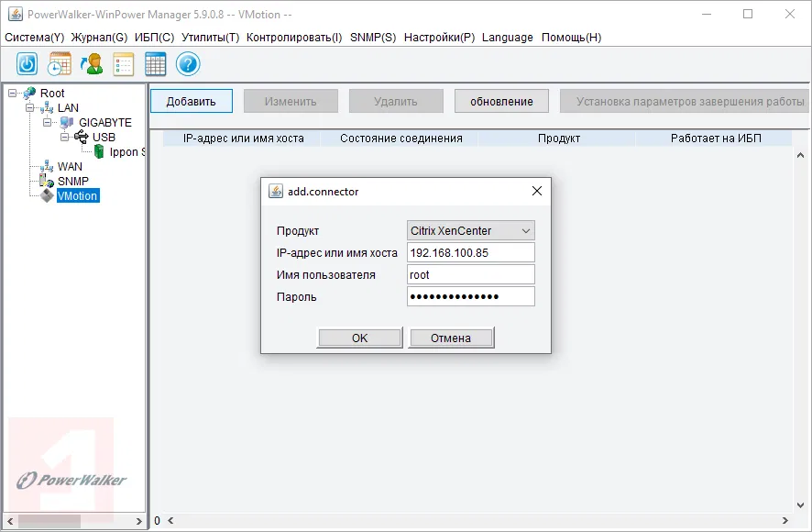This screenshot has height=532, width=812.
Task: Select the USB tree label
Action: coord(104,138)
